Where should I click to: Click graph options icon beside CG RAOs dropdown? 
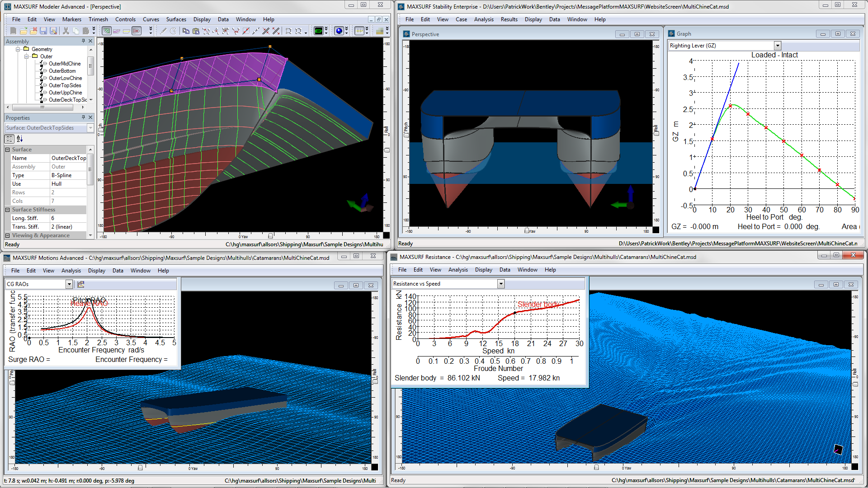point(81,284)
